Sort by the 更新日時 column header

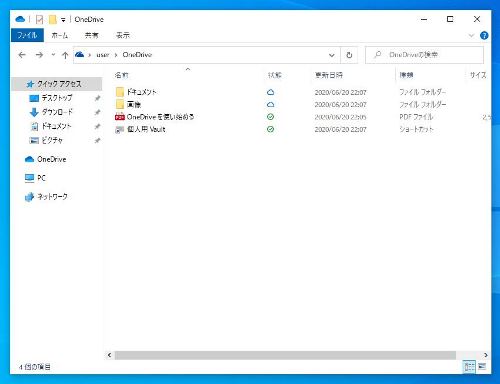pyautogui.click(x=329, y=75)
